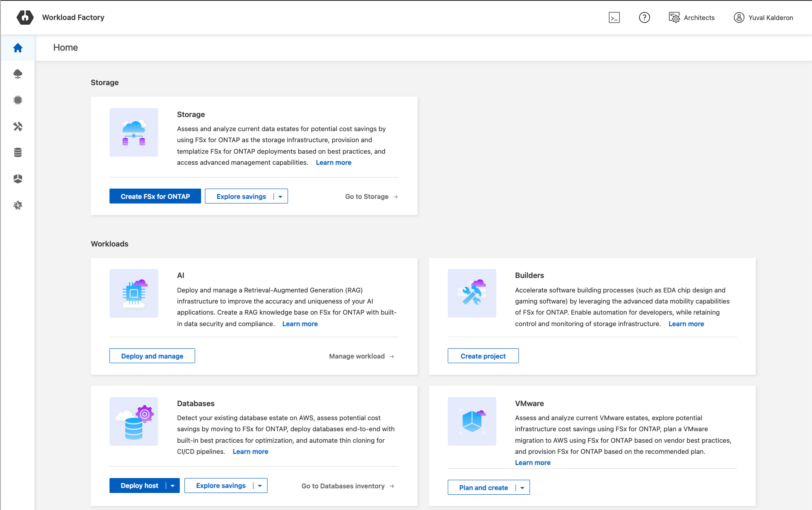The width and height of the screenshot is (812, 510).
Task: Open Builders tools icon in sidebar
Action: [x=18, y=126]
